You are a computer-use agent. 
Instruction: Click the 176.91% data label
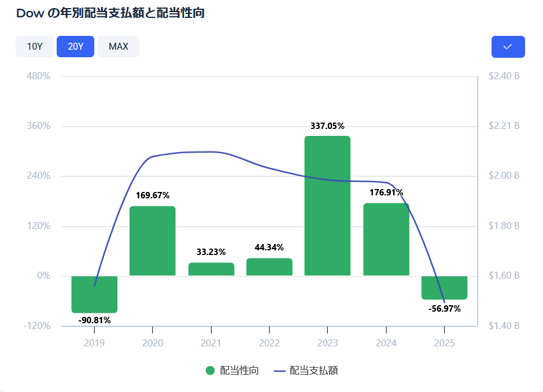pos(386,192)
